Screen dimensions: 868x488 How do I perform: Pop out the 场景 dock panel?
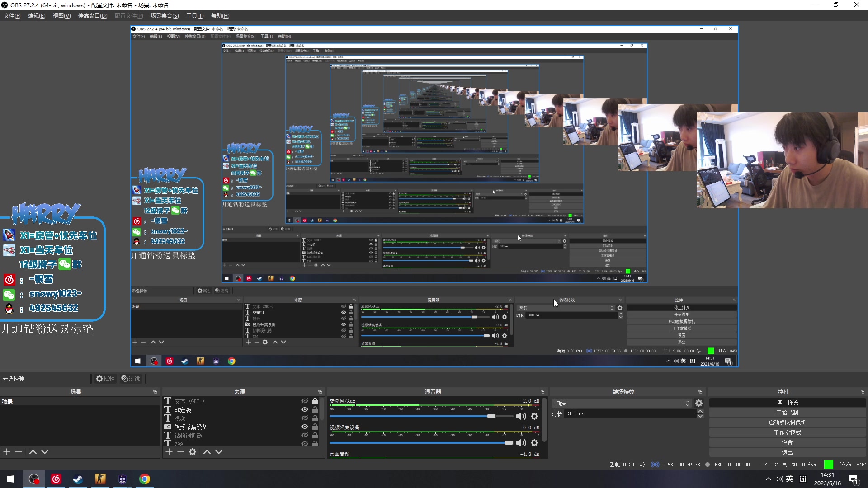[155, 392]
